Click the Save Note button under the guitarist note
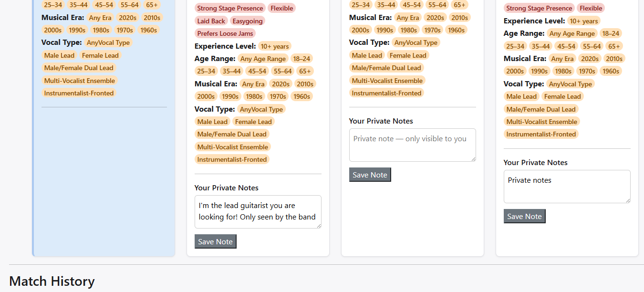The image size is (644, 292). 215,241
